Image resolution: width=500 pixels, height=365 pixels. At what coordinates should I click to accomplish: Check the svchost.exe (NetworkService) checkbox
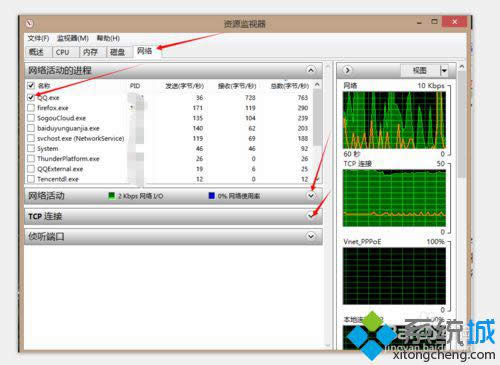[x=31, y=138]
